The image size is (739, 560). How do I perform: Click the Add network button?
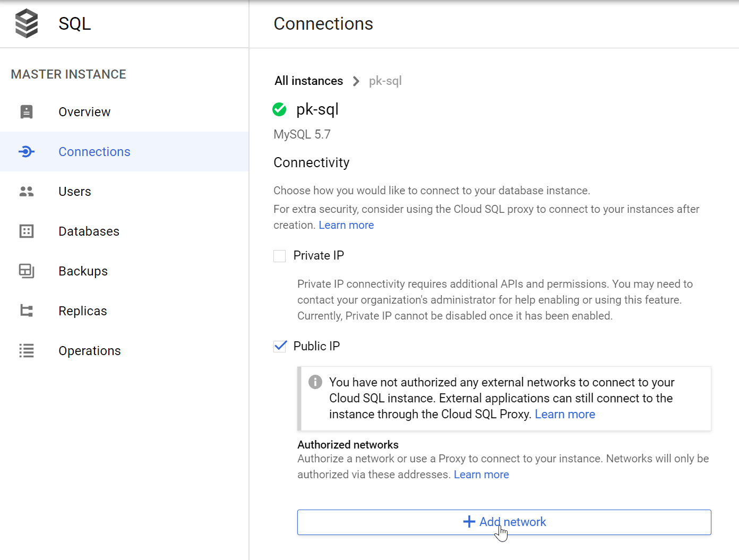pos(504,522)
